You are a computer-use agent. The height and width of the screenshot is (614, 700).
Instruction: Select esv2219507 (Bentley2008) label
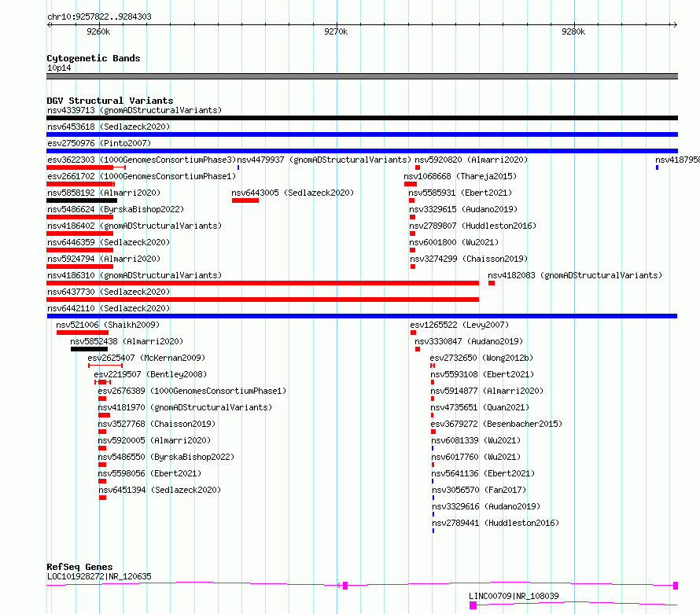[x=150, y=374]
